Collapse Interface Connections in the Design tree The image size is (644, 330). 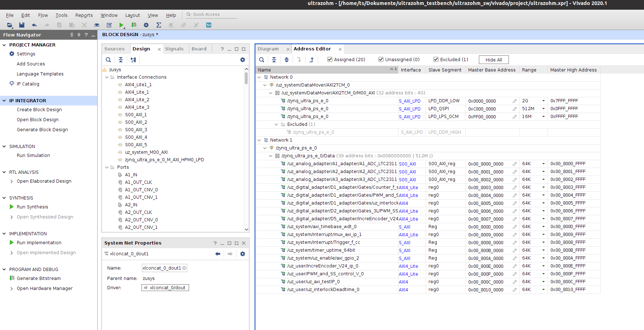pyautogui.click(x=107, y=77)
